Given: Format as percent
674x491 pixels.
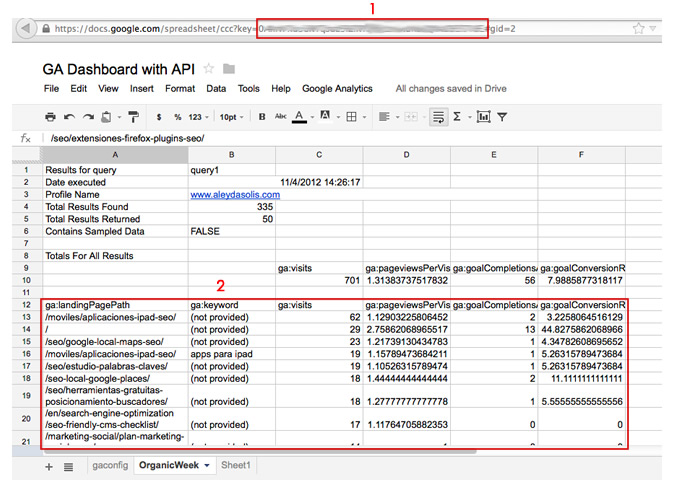Looking at the screenshot, I should (x=178, y=117).
